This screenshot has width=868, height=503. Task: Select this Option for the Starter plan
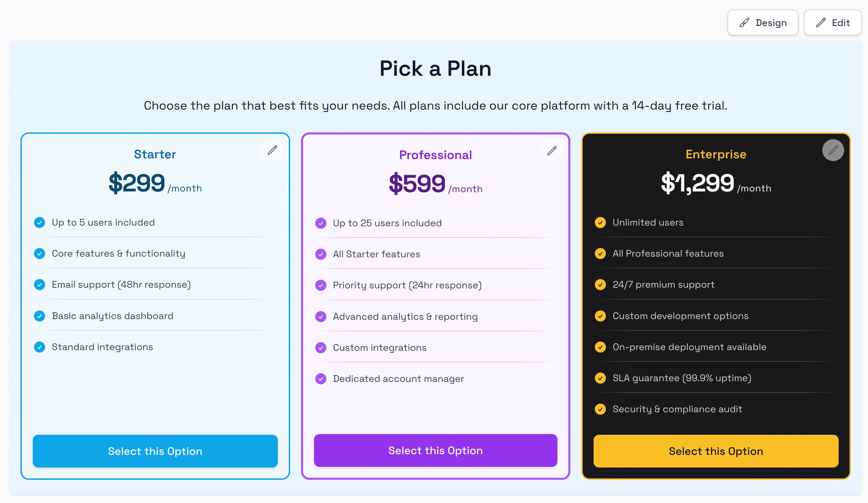pyautogui.click(x=155, y=451)
